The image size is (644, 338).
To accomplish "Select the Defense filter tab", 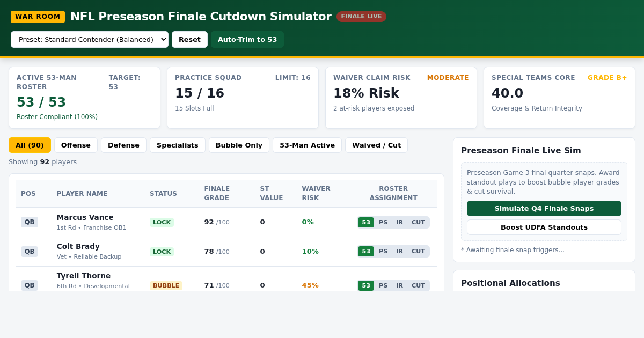I will 123,145.
